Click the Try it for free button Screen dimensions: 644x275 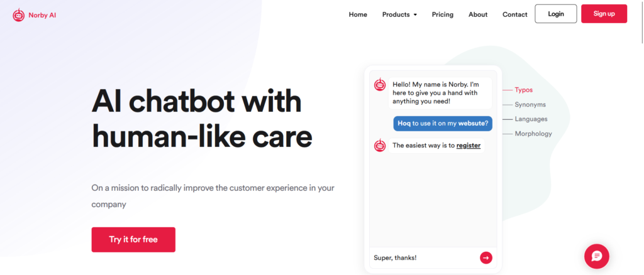[x=133, y=239]
